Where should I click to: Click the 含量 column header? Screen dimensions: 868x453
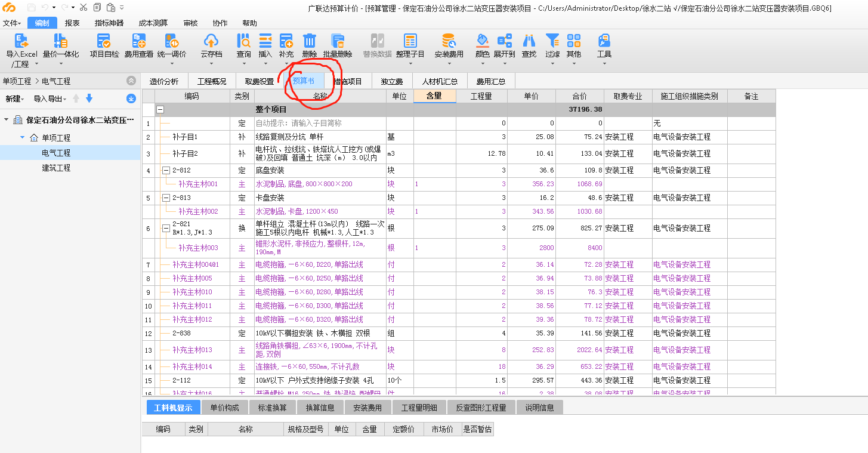[x=434, y=95]
